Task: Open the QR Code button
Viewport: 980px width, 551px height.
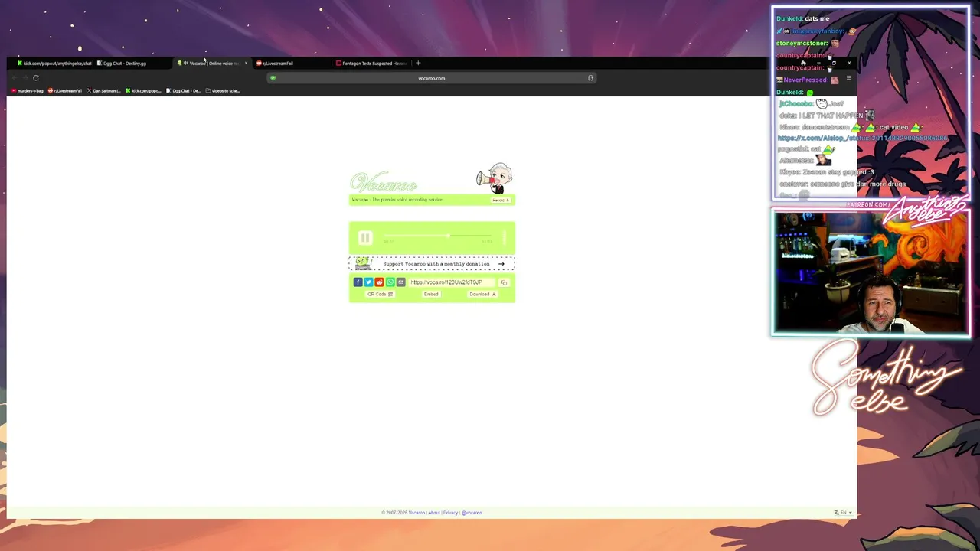Action: tap(380, 295)
